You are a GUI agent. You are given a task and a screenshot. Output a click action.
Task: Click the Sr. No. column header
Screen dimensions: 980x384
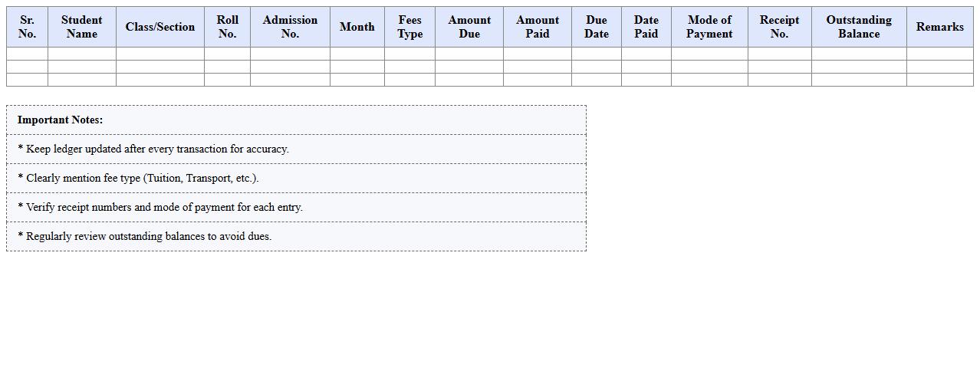(27, 27)
